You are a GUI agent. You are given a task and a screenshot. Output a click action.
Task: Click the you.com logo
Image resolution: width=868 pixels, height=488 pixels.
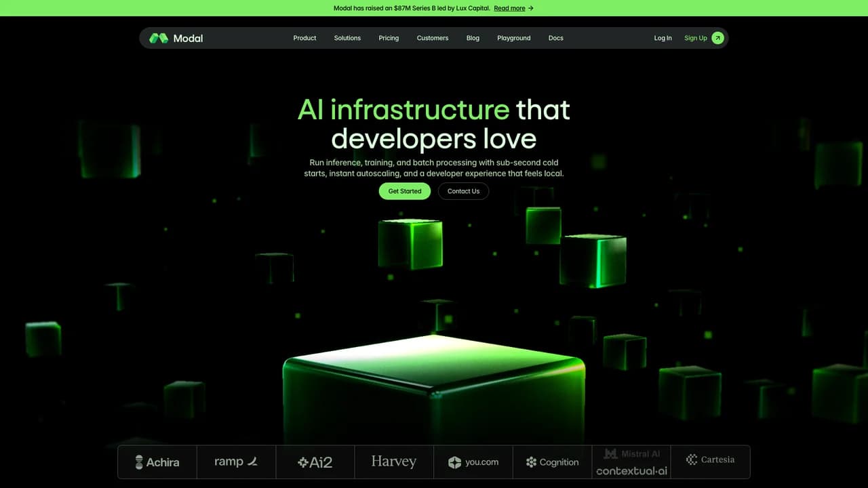[473, 462]
